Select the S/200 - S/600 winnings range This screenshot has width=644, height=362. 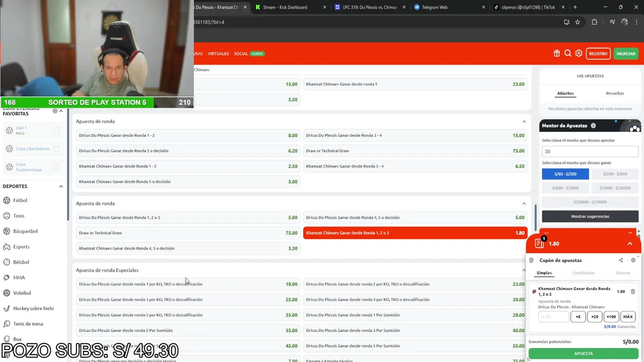coord(614,174)
